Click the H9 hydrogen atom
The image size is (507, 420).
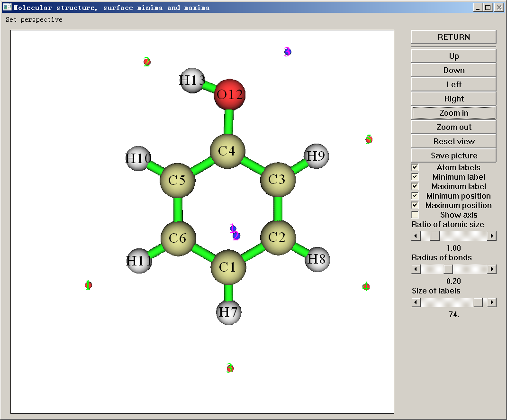[x=316, y=156]
